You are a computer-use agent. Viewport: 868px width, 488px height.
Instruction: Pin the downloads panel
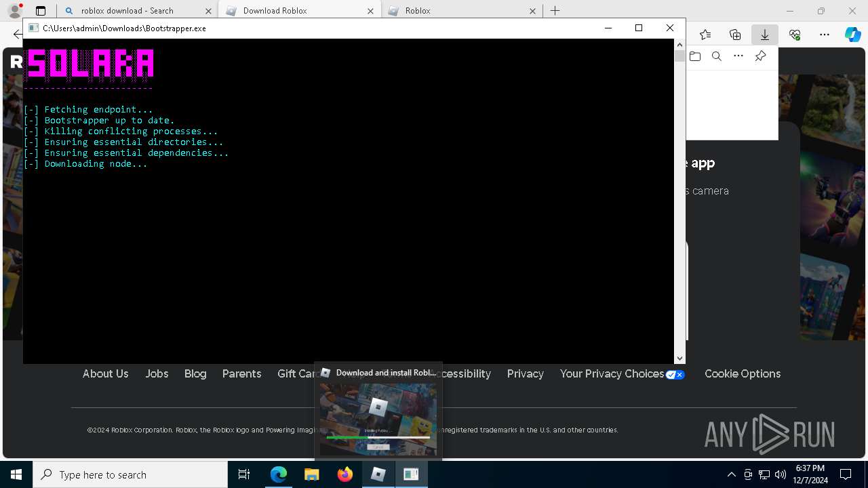tap(760, 56)
